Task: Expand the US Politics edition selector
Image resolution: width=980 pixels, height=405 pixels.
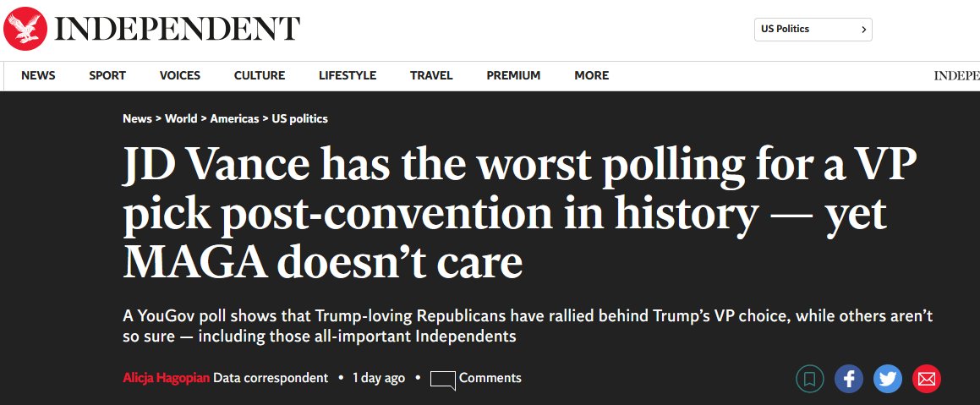Action: coord(813,30)
